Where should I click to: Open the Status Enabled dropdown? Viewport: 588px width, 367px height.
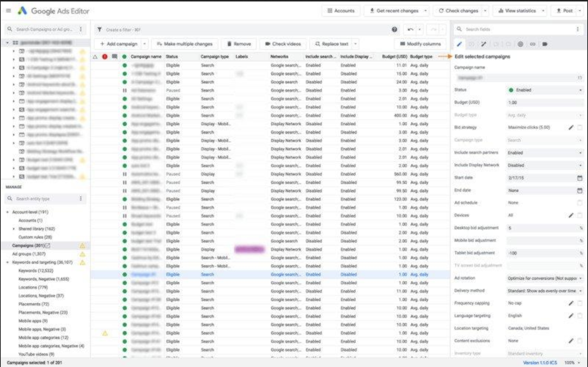pos(545,90)
